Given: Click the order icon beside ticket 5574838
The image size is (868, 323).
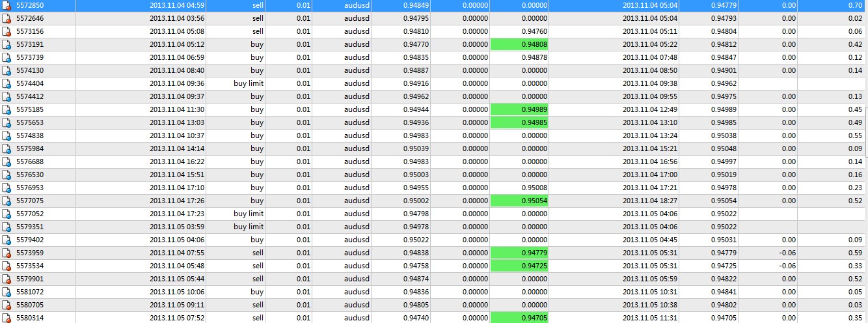Looking at the screenshot, I should coord(7,136).
